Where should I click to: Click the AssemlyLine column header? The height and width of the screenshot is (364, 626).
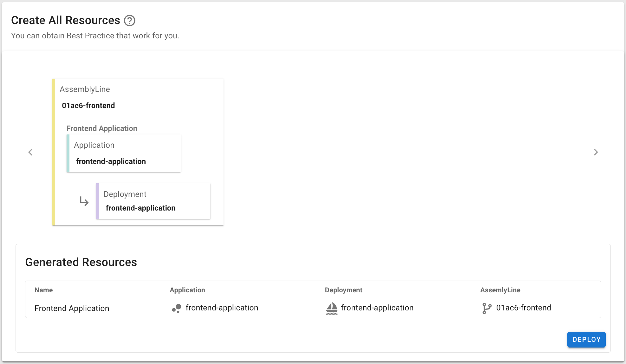[x=500, y=290]
